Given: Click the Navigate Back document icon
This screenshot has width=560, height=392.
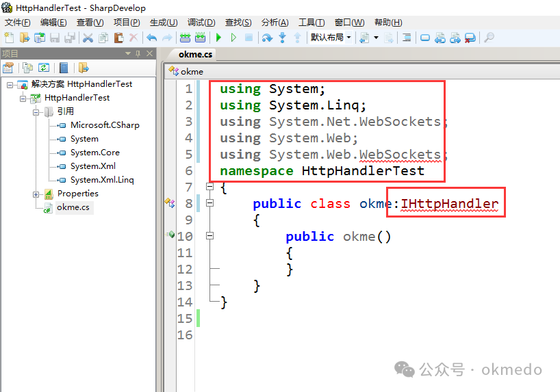Looking at the screenshot, I should 364,38.
